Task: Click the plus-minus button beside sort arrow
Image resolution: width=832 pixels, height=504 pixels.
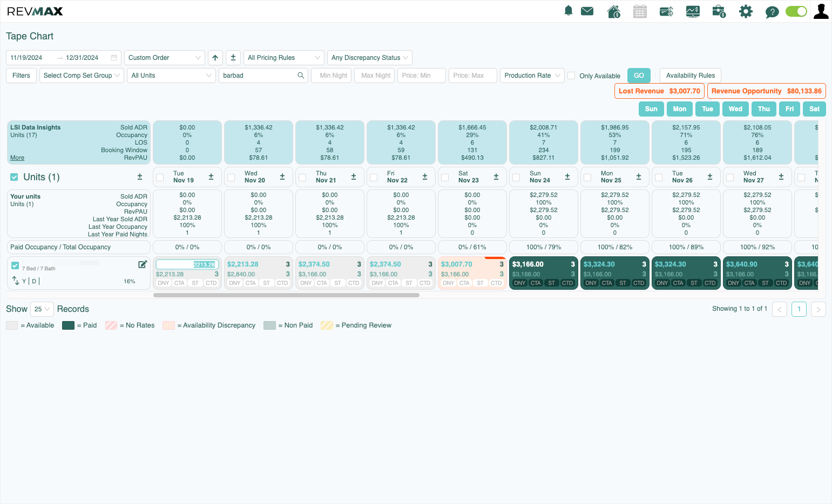Action: 233,58
